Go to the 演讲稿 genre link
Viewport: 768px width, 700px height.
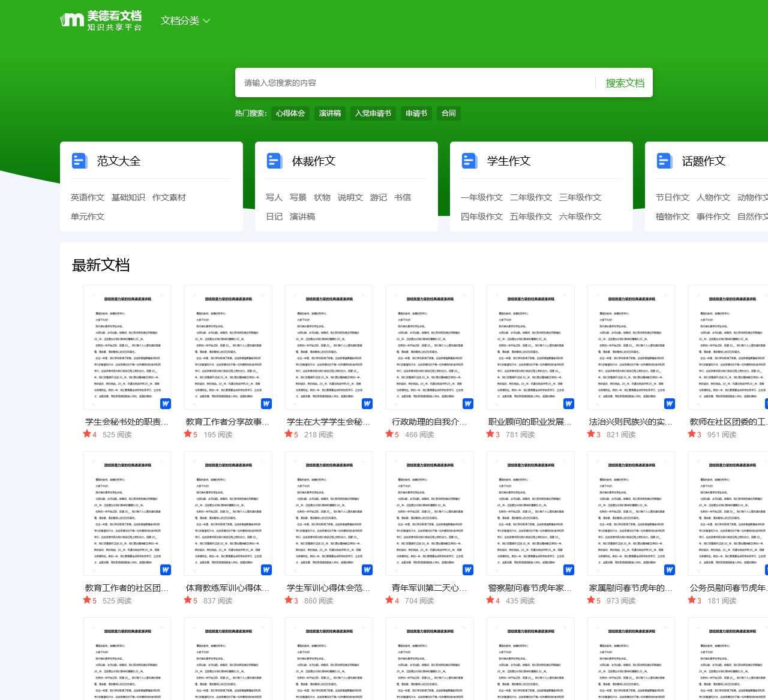click(x=302, y=217)
